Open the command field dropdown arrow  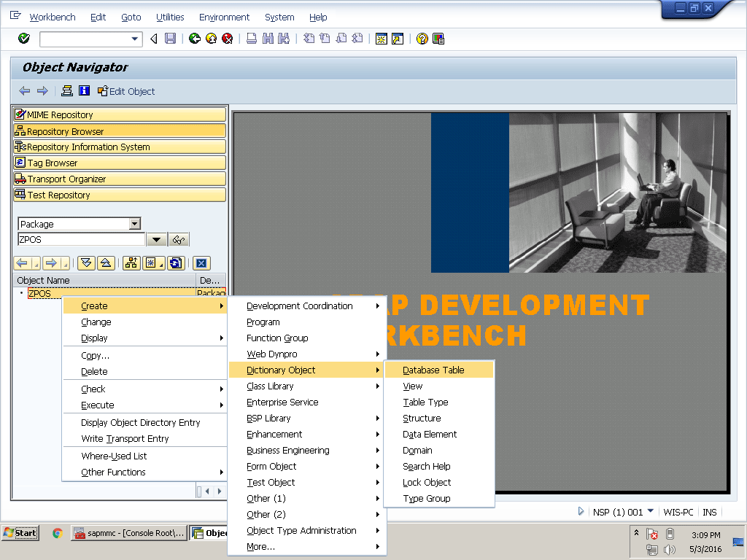click(x=135, y=39)
